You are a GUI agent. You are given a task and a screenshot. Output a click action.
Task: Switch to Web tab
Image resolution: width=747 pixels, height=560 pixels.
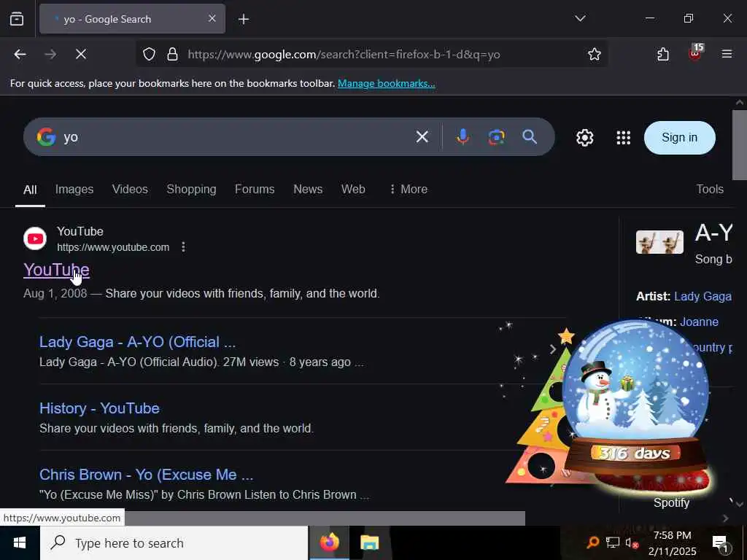353,189
